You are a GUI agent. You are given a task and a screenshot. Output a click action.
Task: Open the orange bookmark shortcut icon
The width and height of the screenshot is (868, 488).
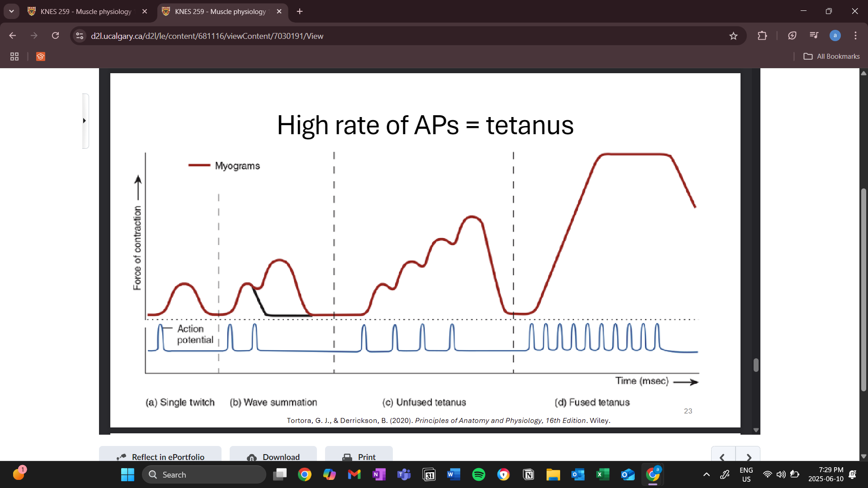click(x=41, y=56)
